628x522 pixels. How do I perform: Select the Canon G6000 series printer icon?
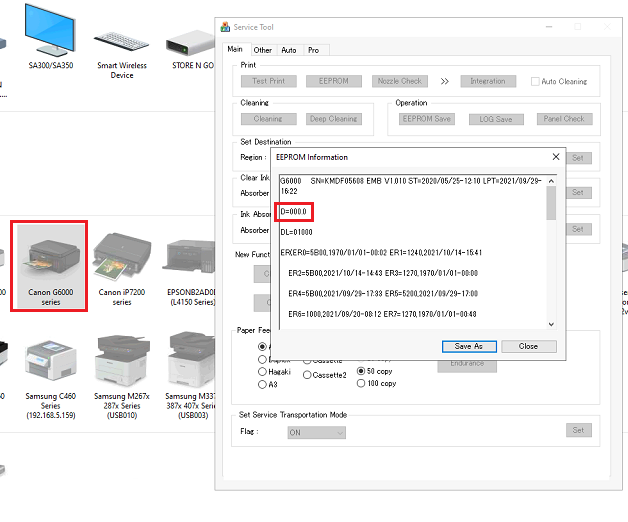click(50, 266)
